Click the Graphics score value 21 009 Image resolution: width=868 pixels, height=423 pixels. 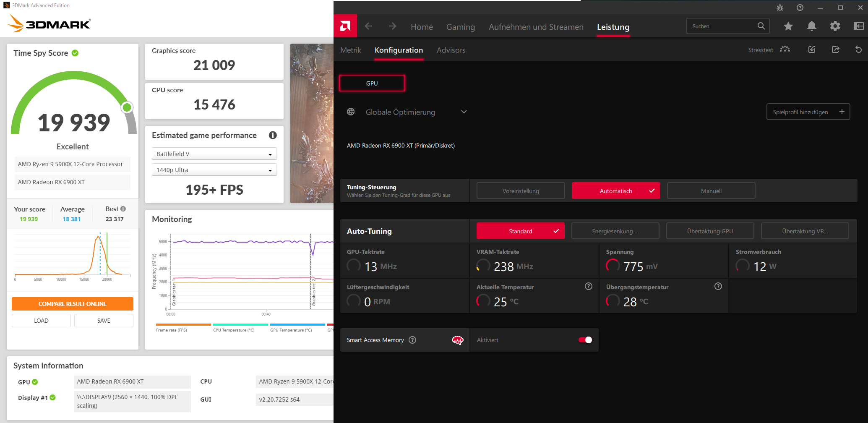click(214, 65)
